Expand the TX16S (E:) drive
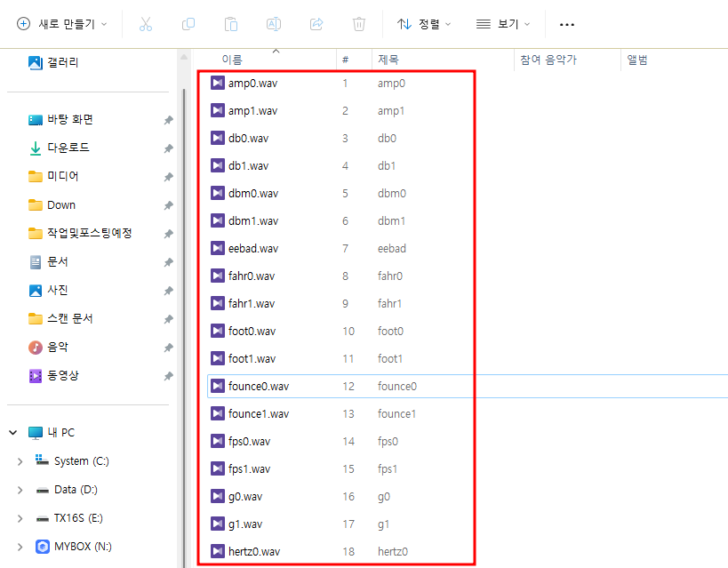The height and width of the screenshot is (568, 728). pos(20,518)
